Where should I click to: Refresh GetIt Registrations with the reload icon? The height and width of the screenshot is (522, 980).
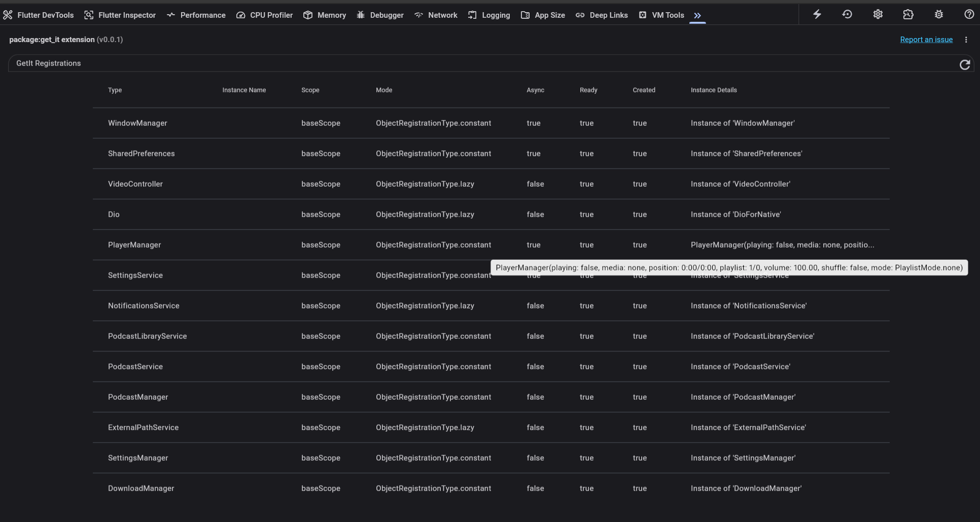965,64
